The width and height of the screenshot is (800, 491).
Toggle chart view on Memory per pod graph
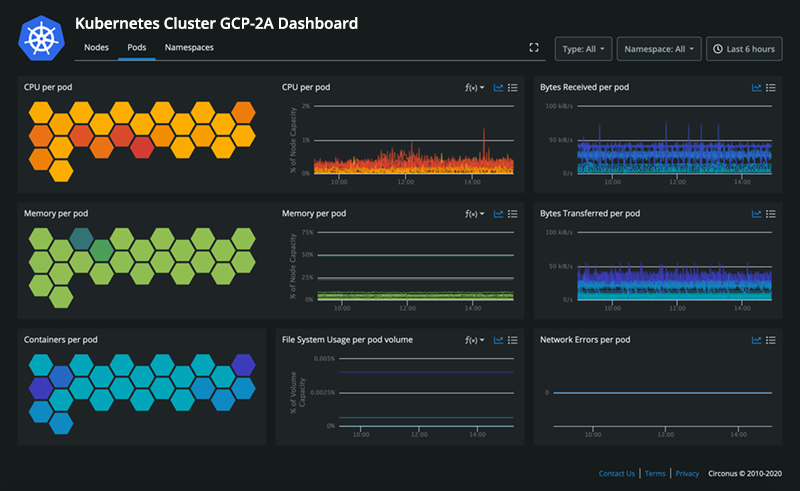pos(498,214)
